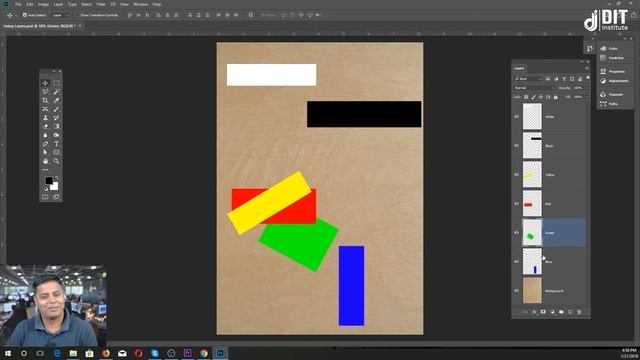
Task: Select the Eyedropper tool
Action: (56, 100)
